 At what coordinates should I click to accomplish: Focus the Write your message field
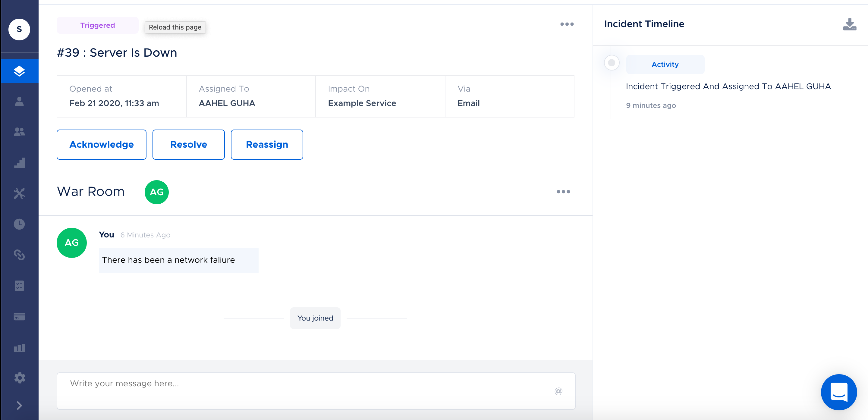(x=303, y=391)
